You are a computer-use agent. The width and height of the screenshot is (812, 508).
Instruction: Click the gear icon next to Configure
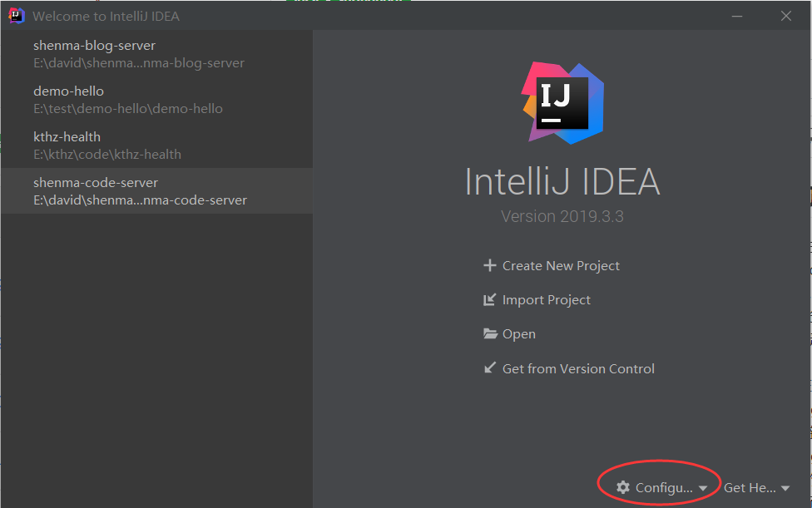coord(623,487)
